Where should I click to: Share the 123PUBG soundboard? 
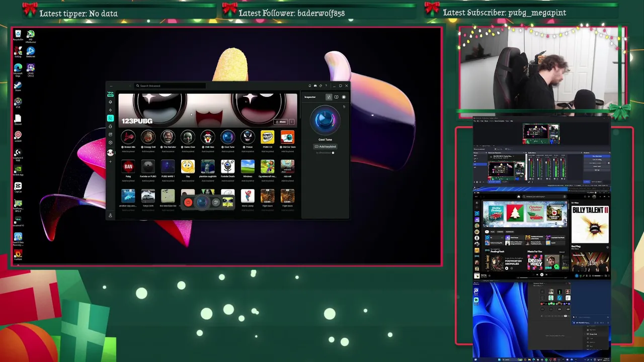click(x=281, y=122)
